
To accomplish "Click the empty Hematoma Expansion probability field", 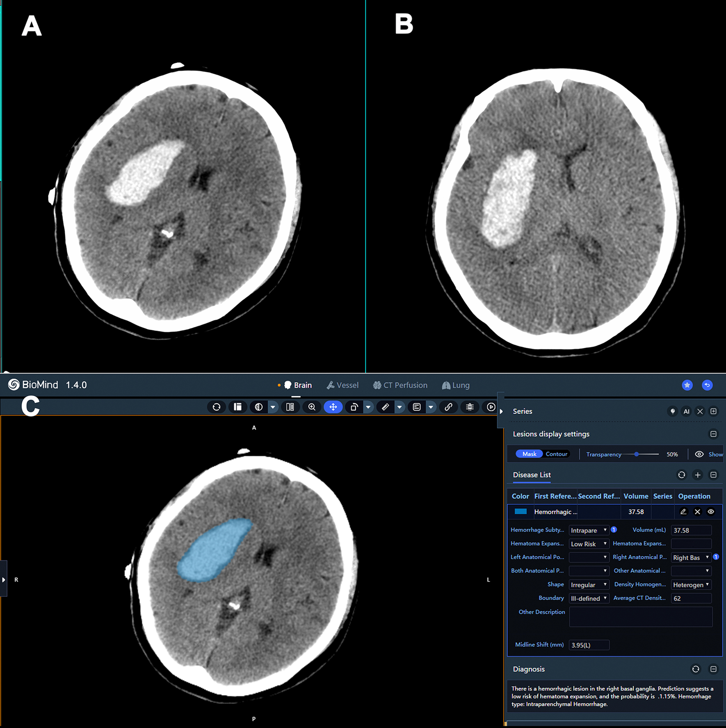I will (x=691, y=544).
